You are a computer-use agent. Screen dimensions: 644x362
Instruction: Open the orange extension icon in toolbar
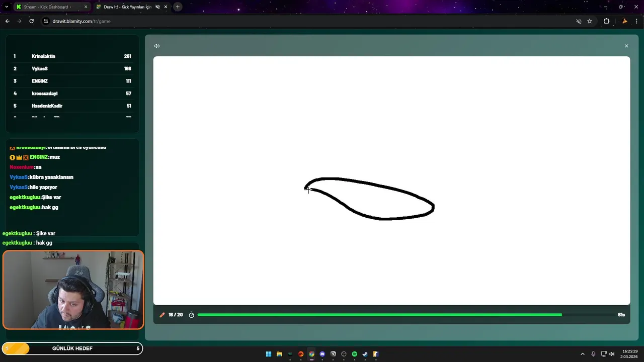[624, 21]
